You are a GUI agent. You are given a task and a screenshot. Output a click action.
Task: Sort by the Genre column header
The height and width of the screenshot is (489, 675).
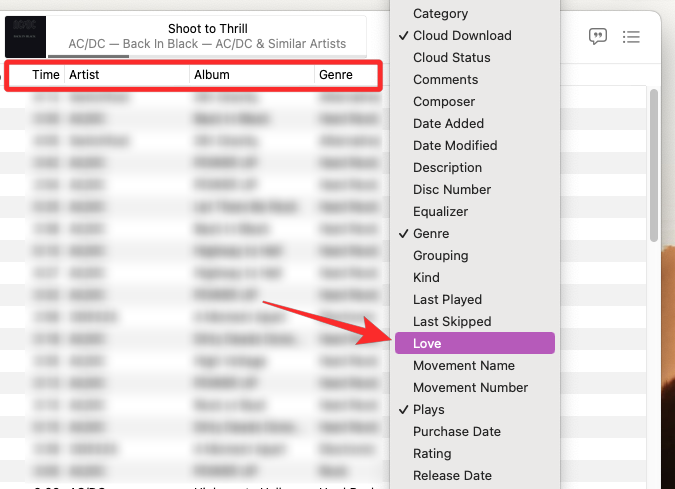tap(335, 75)
